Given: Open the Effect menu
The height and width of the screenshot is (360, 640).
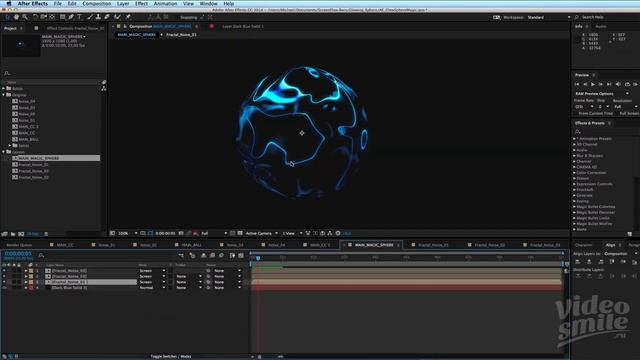Looking at the screenshot, I should [x=141, y=4].
